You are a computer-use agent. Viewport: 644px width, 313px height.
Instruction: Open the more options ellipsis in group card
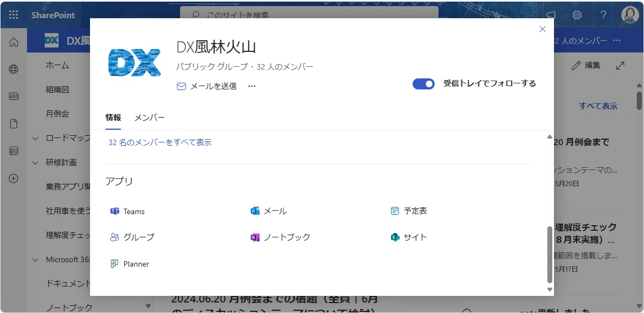252,86
